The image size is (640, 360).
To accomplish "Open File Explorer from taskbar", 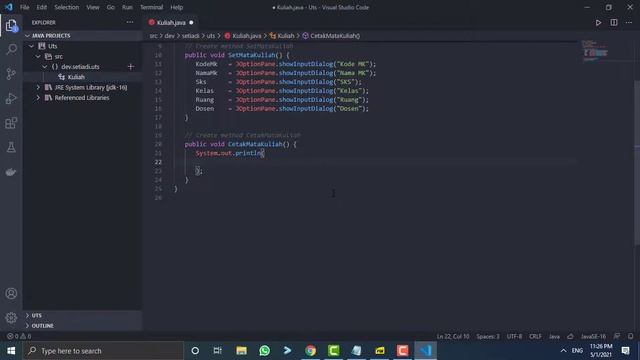I will (x=241, y=351).
